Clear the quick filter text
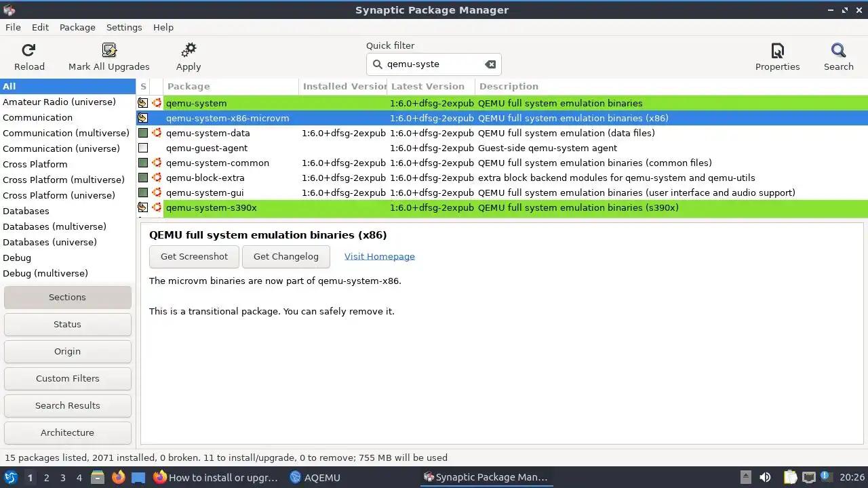Viewport: 868px width, 488px height. [490, 64]
